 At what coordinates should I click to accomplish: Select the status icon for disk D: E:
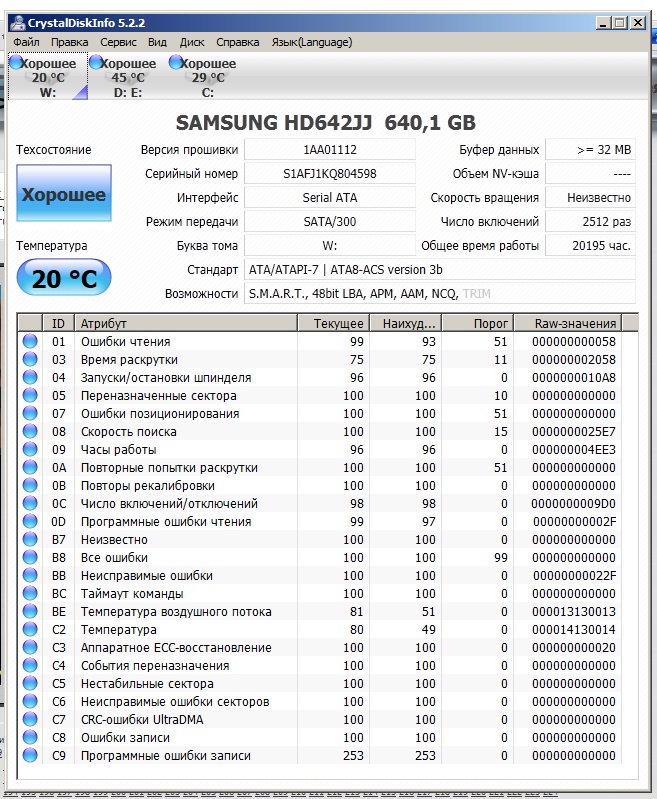pyautogui.click(x=96, y=63)
